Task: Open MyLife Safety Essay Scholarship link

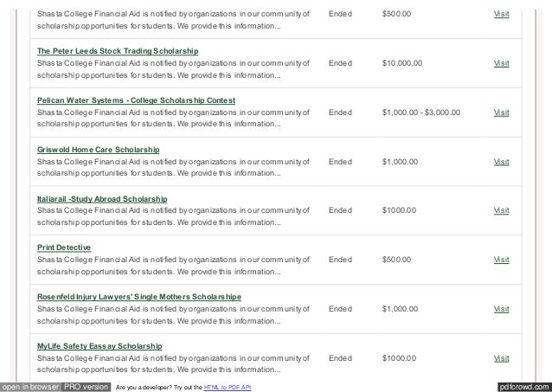Action: 99,346
